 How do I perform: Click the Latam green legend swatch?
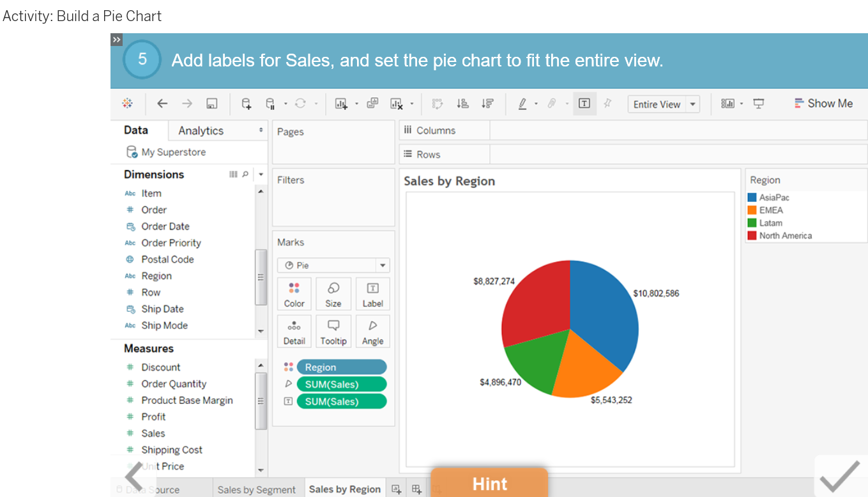click(x=752, y=223)
